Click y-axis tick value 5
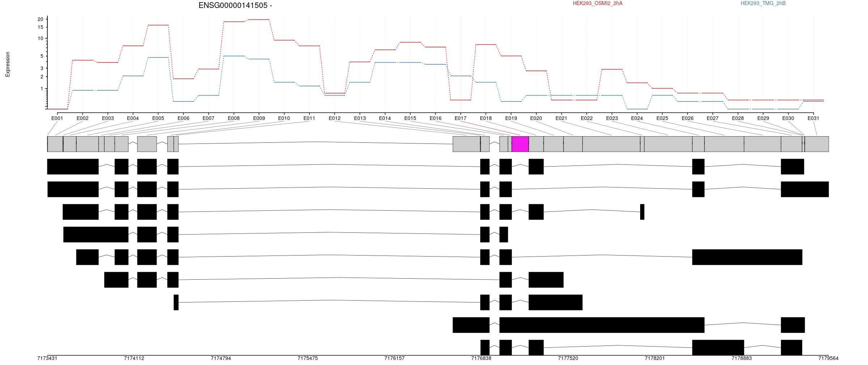Image resolution: width=868 pixels, height=365 pixels. (x=42, y=56)
